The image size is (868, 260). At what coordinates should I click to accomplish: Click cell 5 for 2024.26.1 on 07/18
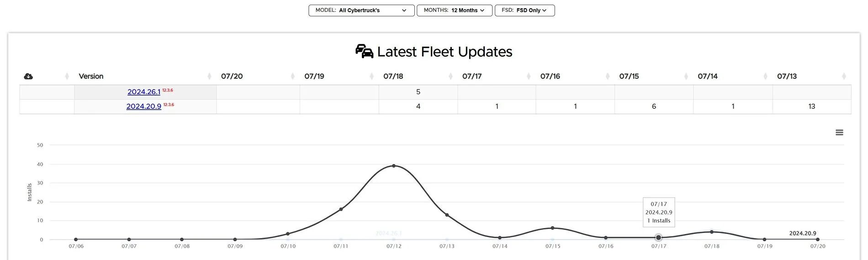(x=418, y=92)
